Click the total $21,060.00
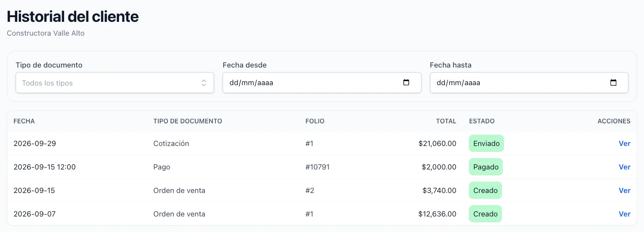This screenshot has width=644, height=232. (437, 143)
